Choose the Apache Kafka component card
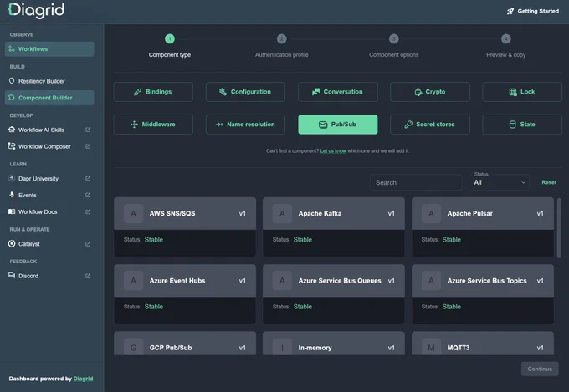569x392 pixels. tap(334, 227)
